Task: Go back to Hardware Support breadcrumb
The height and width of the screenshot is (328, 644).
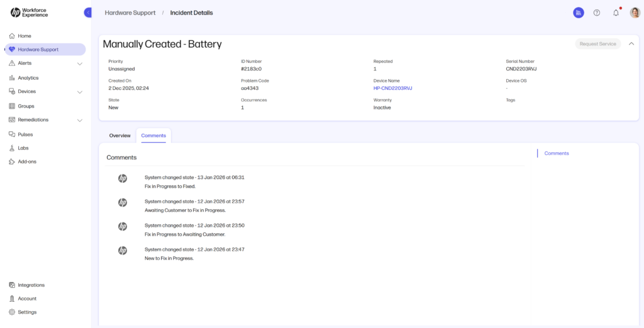Action: coord(130,13)
